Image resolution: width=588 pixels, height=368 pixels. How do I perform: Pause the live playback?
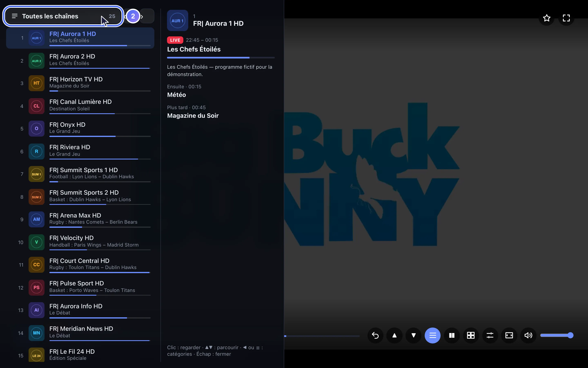pos(452,335)
